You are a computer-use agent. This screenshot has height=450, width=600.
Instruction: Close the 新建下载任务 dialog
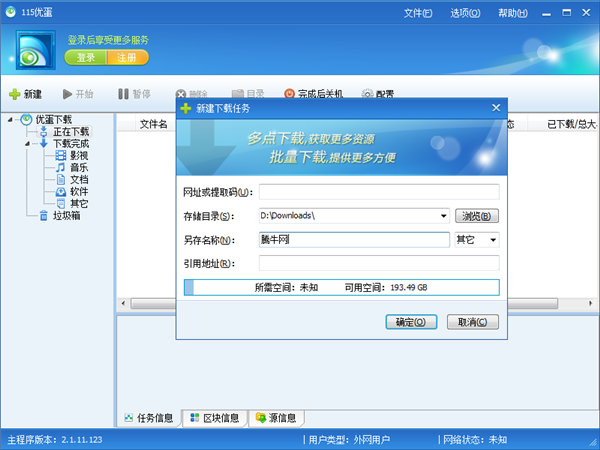[496, 108]
